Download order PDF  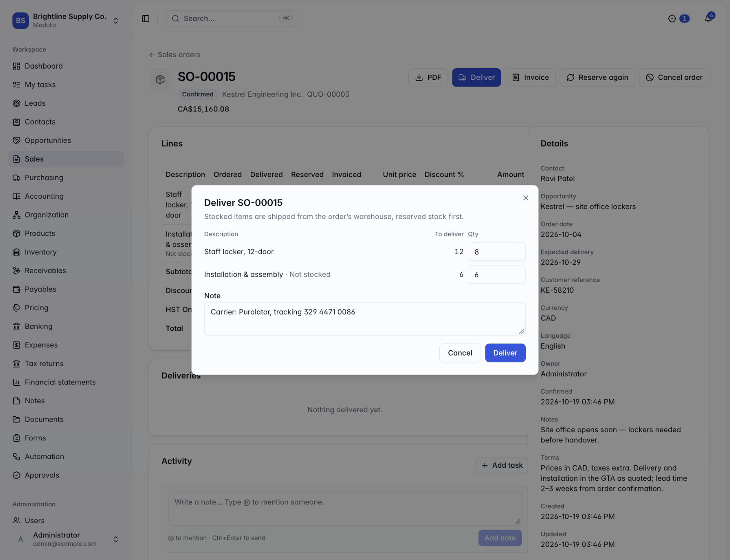[428, 78]
